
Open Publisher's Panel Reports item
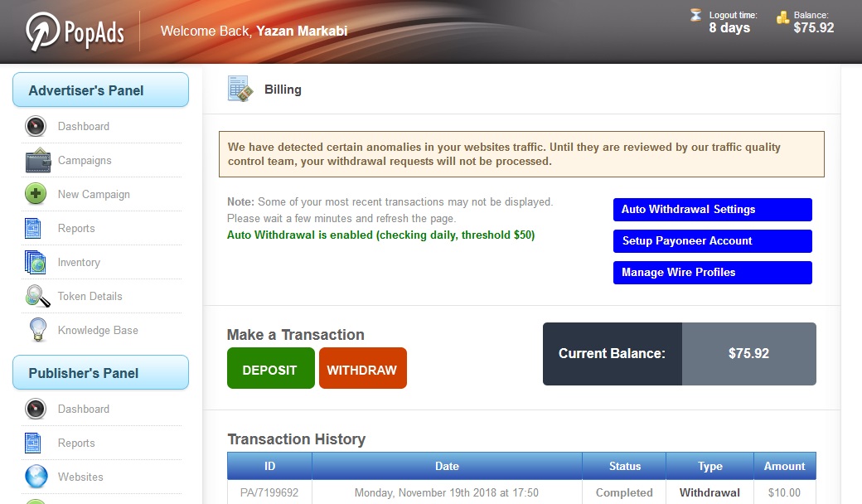pyautogui.click(x=76, y=443)
